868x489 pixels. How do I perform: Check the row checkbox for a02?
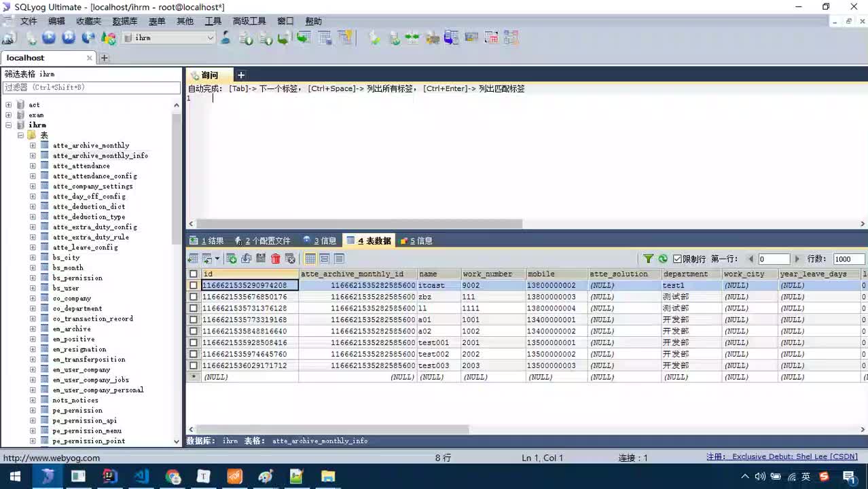(194, 331)
